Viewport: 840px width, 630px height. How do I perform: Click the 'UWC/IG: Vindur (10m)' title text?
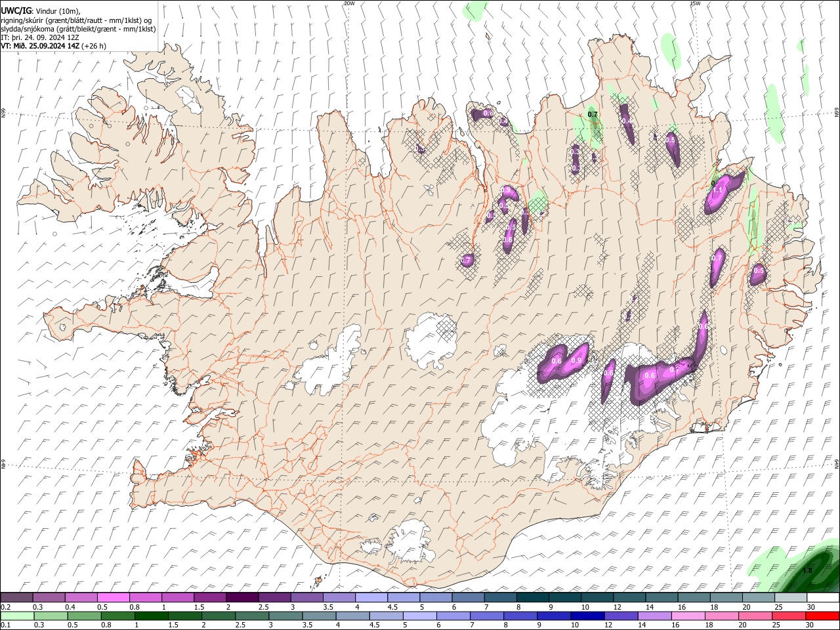41,11
